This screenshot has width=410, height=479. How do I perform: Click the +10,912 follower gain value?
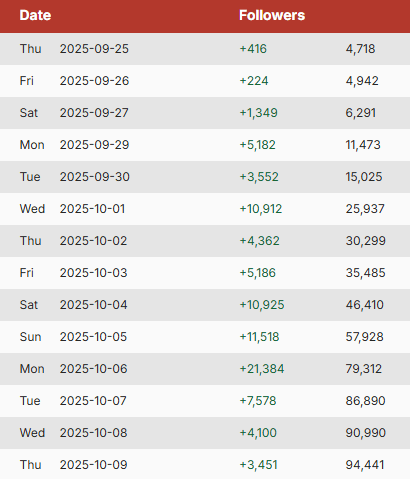(261, 209)
